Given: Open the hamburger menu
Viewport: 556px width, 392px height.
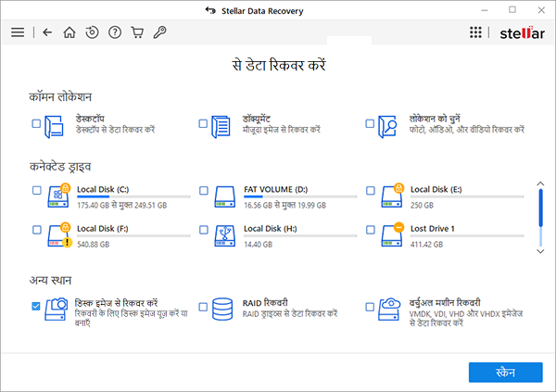Looking at the screenshot, I should (18, 32).
